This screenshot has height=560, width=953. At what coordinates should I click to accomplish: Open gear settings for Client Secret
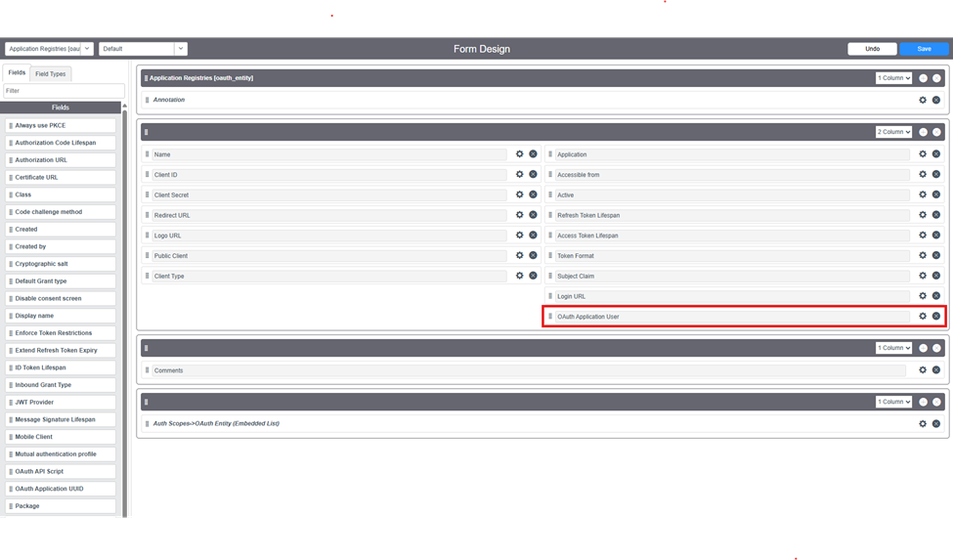(x=520, y=194)
